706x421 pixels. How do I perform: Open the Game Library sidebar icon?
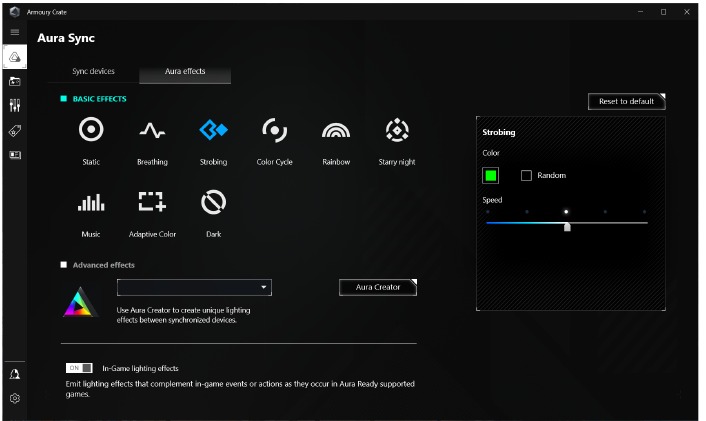(x=15, y=81)
